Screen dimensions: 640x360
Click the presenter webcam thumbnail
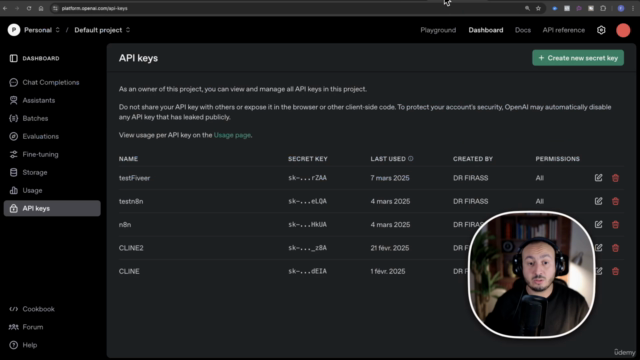(x=531, y=274)
